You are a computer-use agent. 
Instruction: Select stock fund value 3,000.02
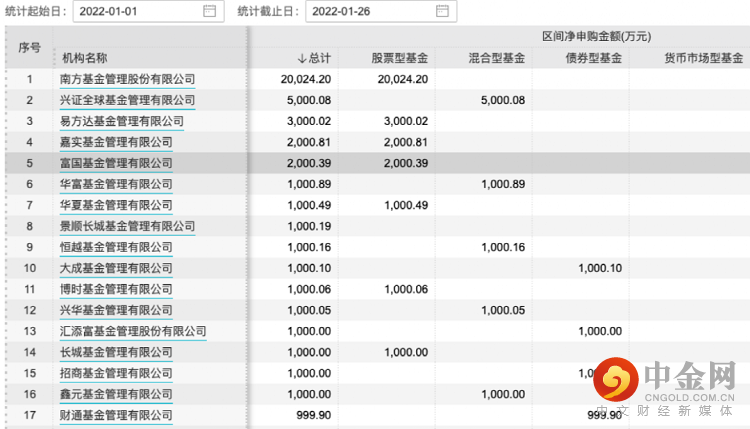406,121
